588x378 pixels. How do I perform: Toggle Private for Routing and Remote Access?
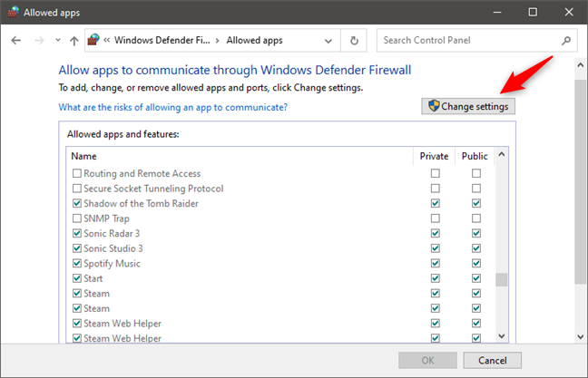[435, 173]
